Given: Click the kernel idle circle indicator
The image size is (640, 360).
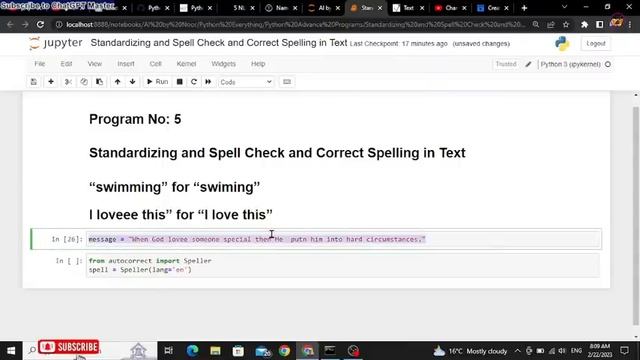Looking at the screenshot, I should [x=608, y=64].
